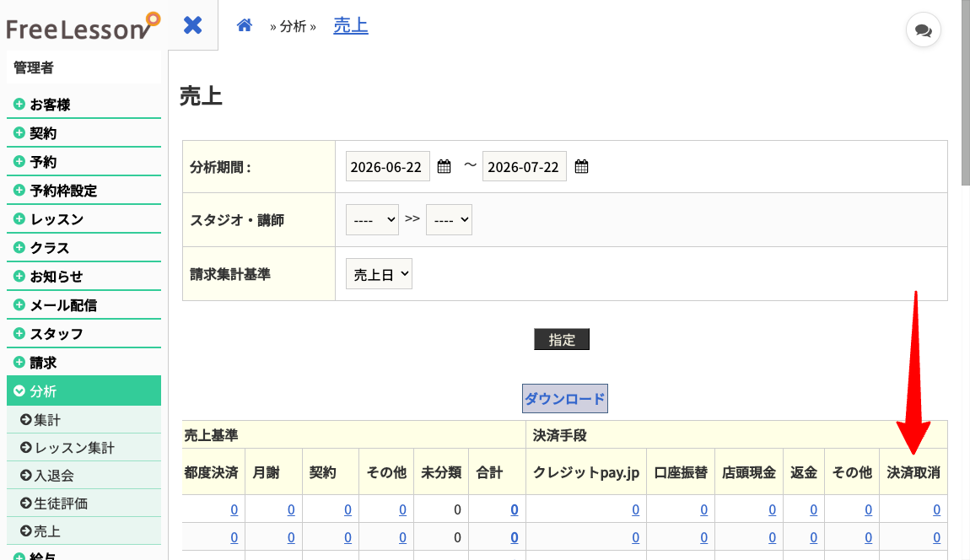Open calendar picker for start date
Screen dimensions: 970x560
point(445,166)
